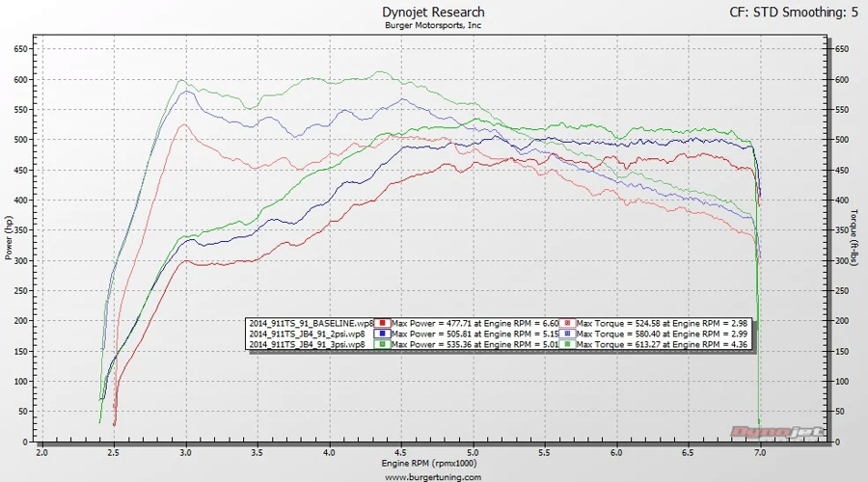Select legend file 2014_911TS_JB4_91_3psi.wp8
The width and height of the screenshot is (868, 482).
point(307,344)
